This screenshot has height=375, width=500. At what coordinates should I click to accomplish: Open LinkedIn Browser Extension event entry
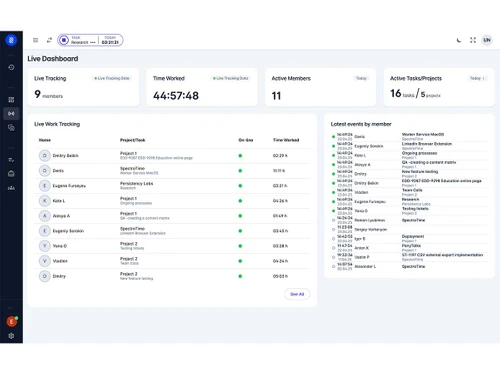[x=427, y=144]
